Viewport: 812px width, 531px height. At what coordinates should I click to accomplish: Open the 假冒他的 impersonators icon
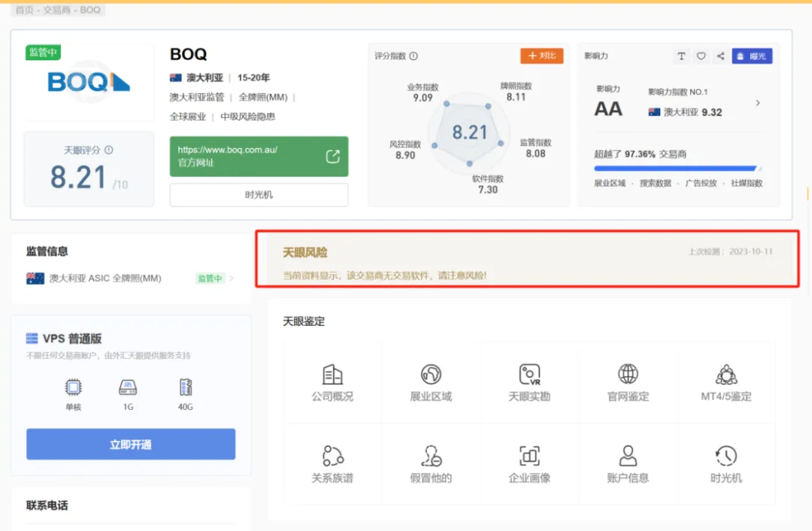pos(431,456)
